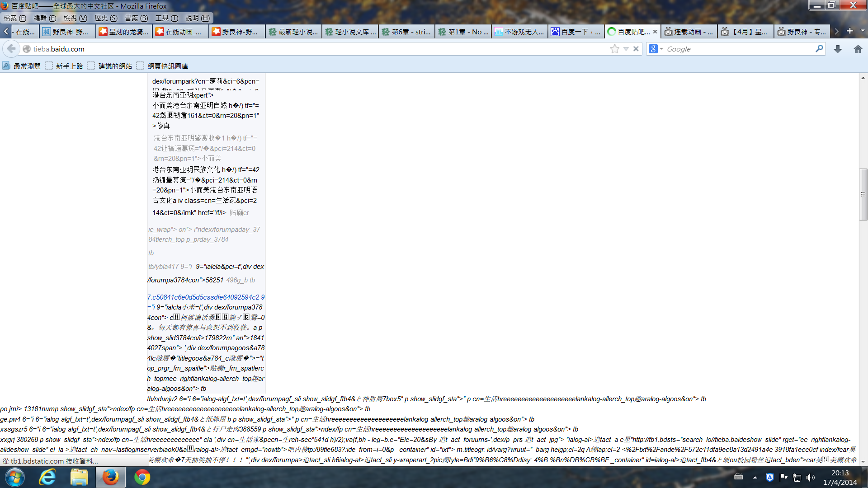868x488 pixels.
Task: Open the list all tabs dropdown
Action: click(x=863, y=31)
